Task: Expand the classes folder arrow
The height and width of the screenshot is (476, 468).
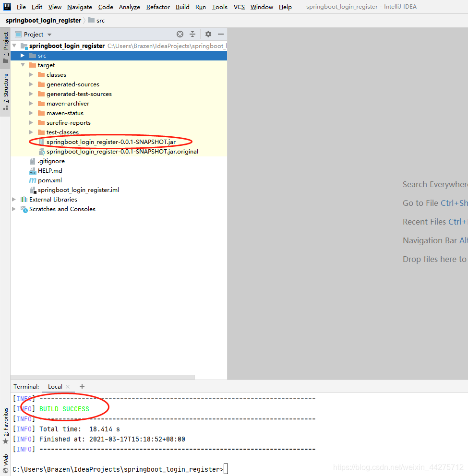Action: pos(31,75)
